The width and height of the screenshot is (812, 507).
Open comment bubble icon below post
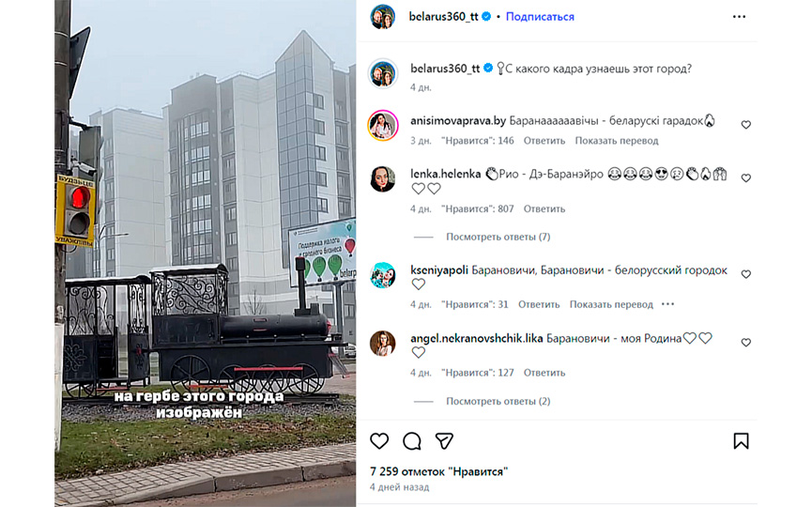(412, 440)
